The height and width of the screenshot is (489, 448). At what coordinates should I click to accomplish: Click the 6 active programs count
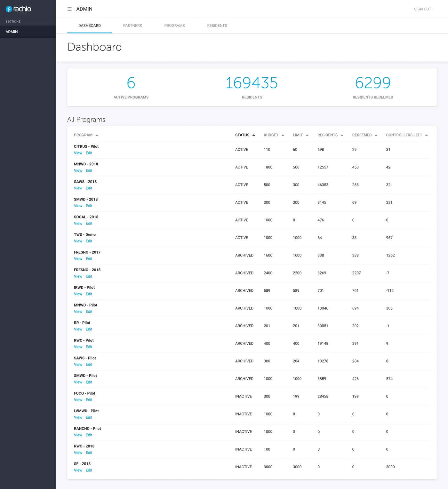131,83
